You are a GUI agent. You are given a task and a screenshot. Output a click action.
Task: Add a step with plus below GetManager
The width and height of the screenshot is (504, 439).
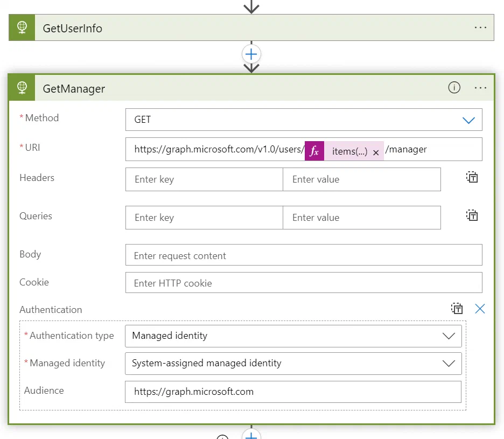251,434
